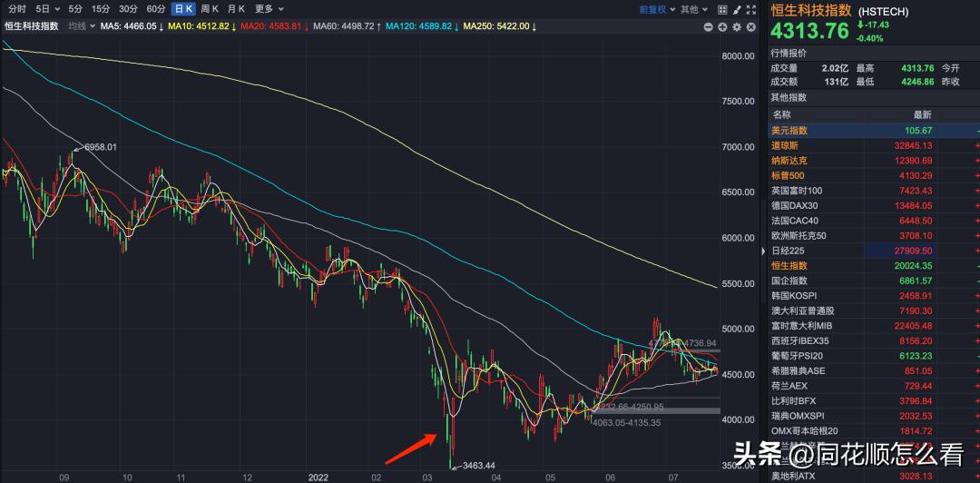Image resolution: width=980 pixels, height=483 pixels.
Task: Select the 美元指数 row
Action: point(874,131)
